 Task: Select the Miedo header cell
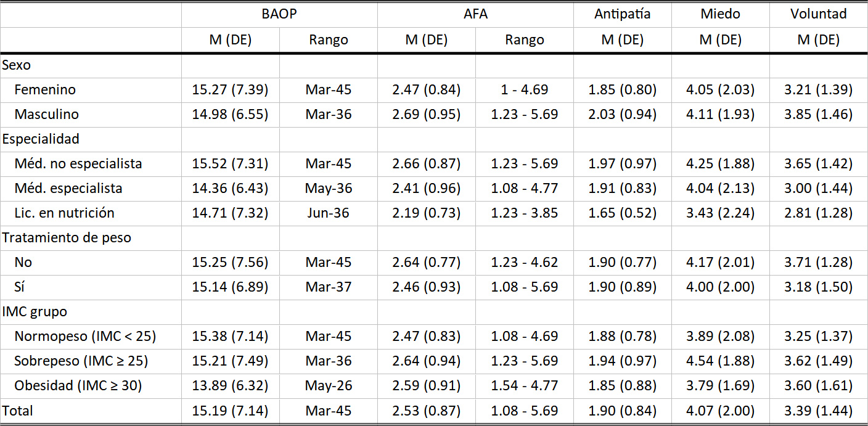pos(720,14)
